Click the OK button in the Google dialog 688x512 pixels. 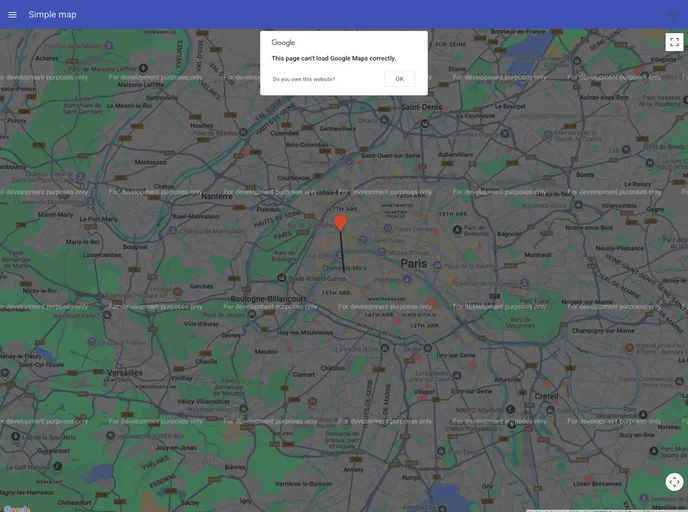click(x=399, y=79)
